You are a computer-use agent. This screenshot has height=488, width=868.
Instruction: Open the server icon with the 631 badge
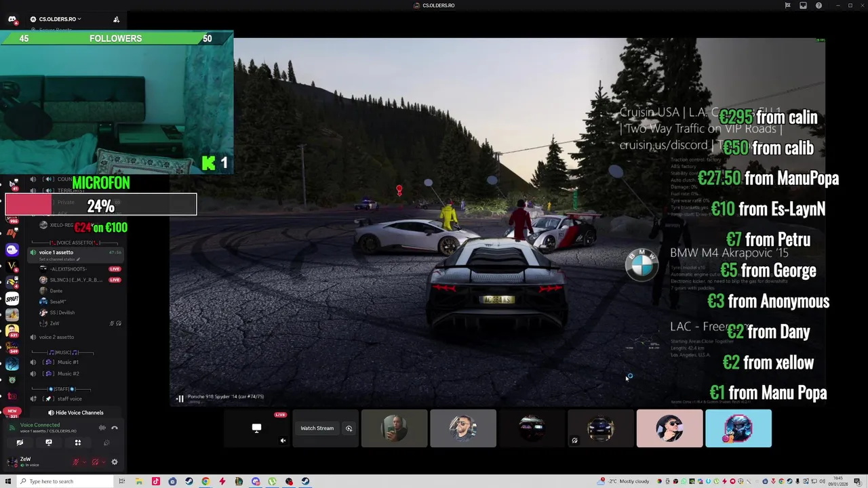[x=12, y=331]
